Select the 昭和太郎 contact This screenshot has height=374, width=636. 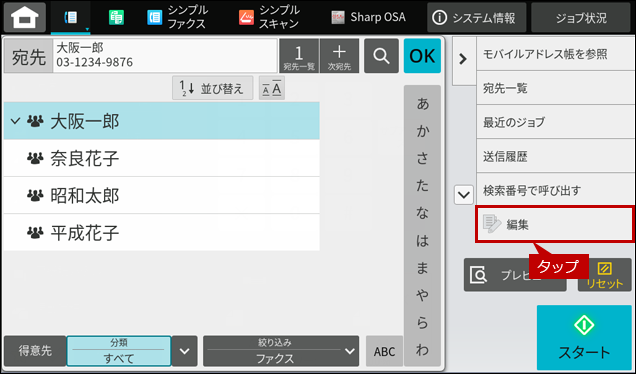click(x=161, y=196)
